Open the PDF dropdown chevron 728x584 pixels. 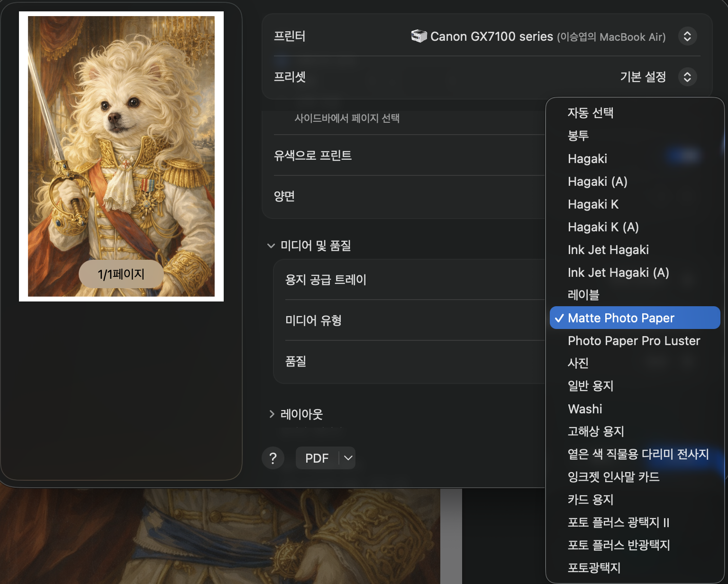coord(348,458)
